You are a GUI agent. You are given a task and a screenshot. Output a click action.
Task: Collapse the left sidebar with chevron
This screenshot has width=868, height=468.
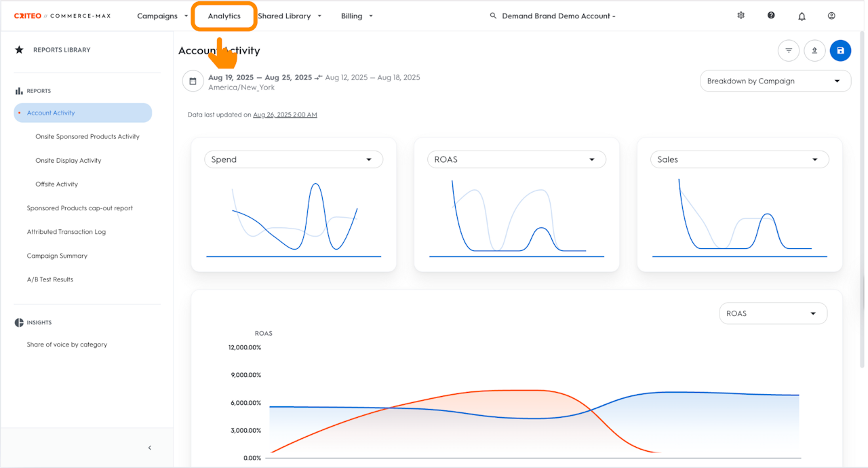tap(150, 448)
